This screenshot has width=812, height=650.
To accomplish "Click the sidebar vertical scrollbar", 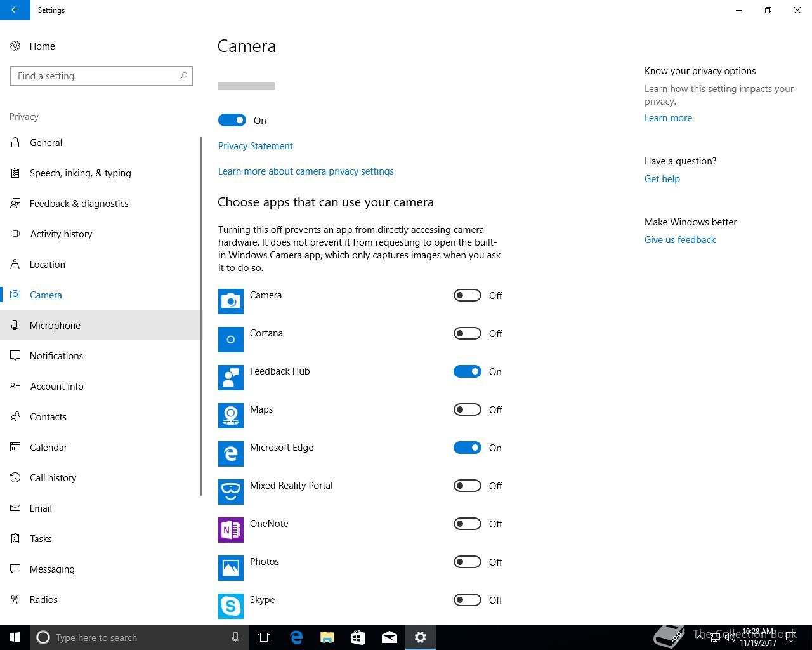I will coord(201,316).
